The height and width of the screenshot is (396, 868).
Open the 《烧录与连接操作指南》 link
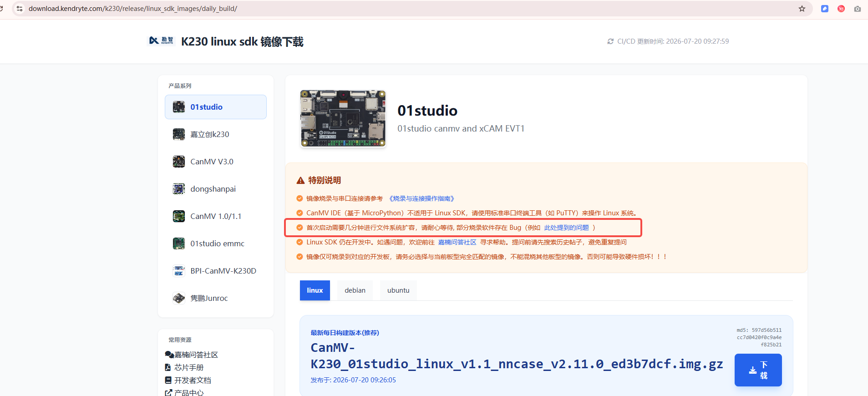click(421, 198)
